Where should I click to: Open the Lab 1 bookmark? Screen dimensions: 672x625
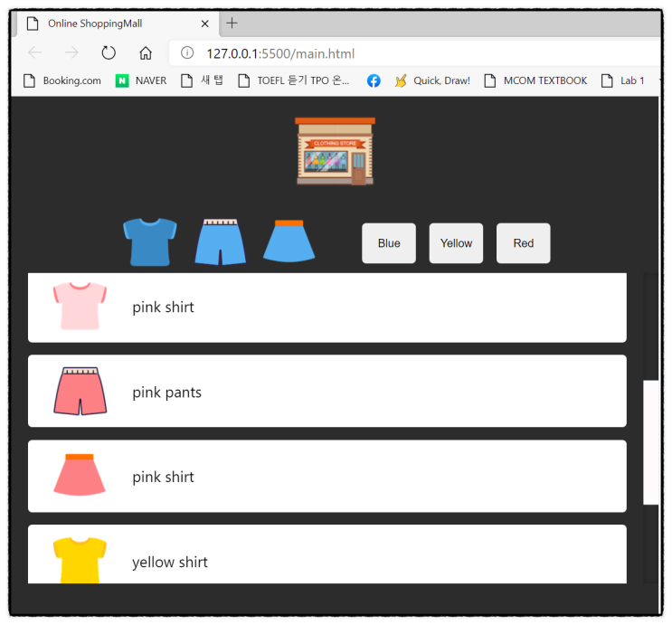point(623,80)
